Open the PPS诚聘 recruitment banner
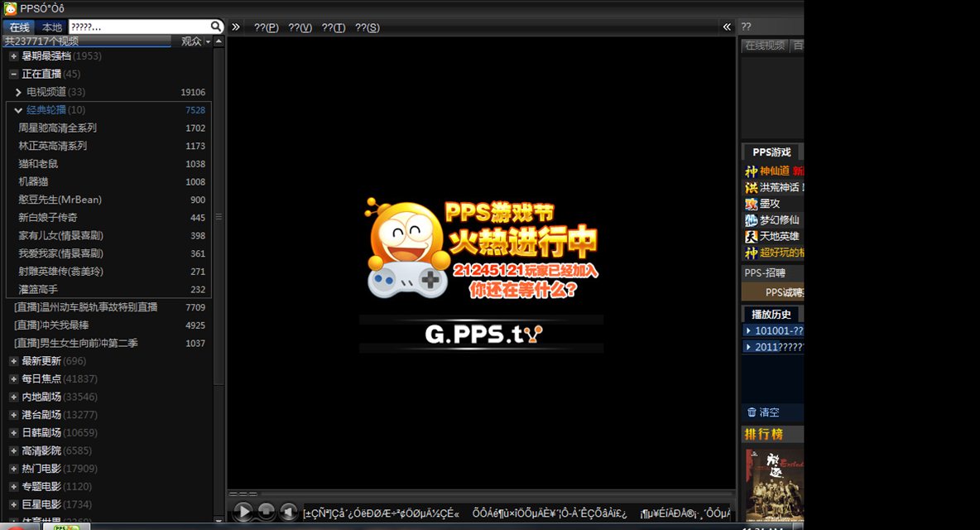Image resolution: width=980 pixels, height=530 pixels. coord(772,291)
